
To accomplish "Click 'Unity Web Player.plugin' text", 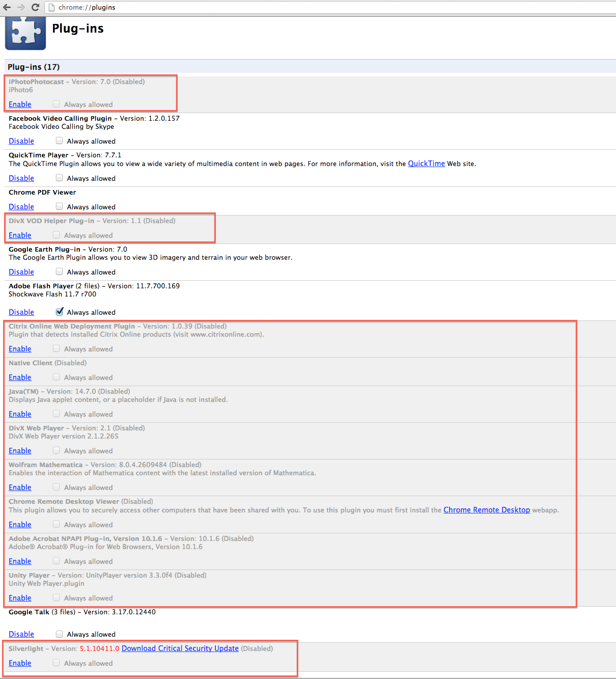I will [46, 583].
